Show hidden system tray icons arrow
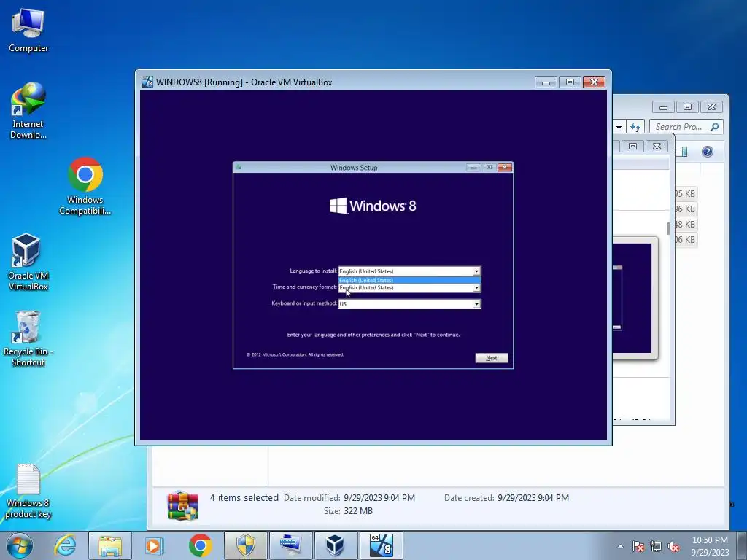 (x=620, y=546)
